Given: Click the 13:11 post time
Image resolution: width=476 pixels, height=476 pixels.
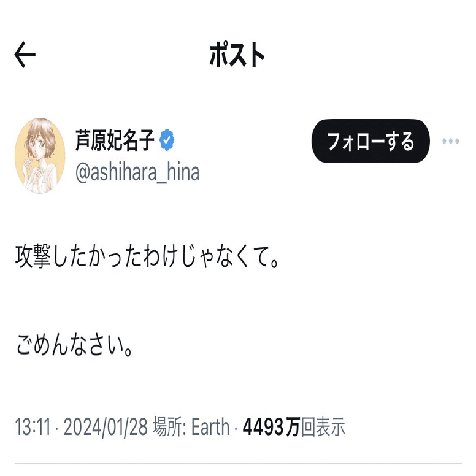Looking at the screenshot, I should (x=33, y=427).
